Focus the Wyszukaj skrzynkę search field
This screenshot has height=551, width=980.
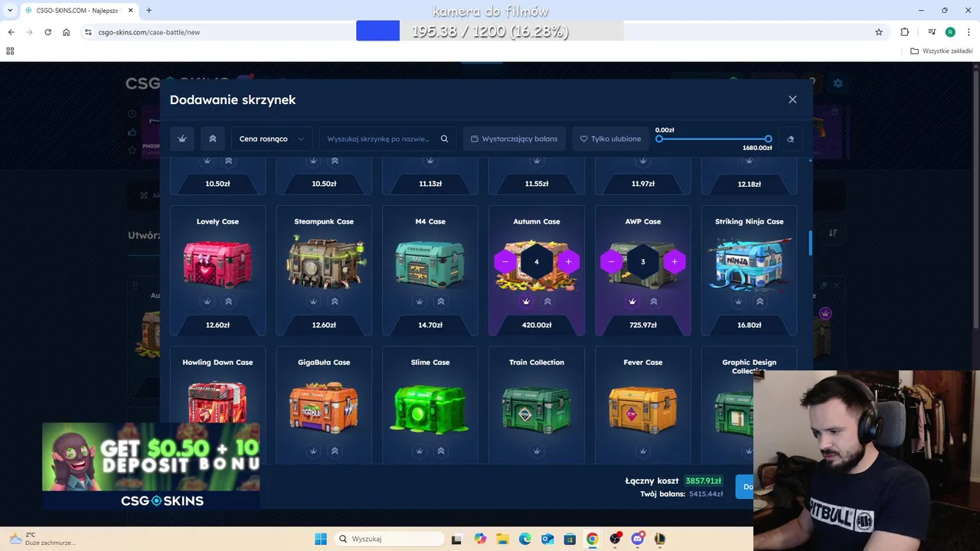pos(378,139)
